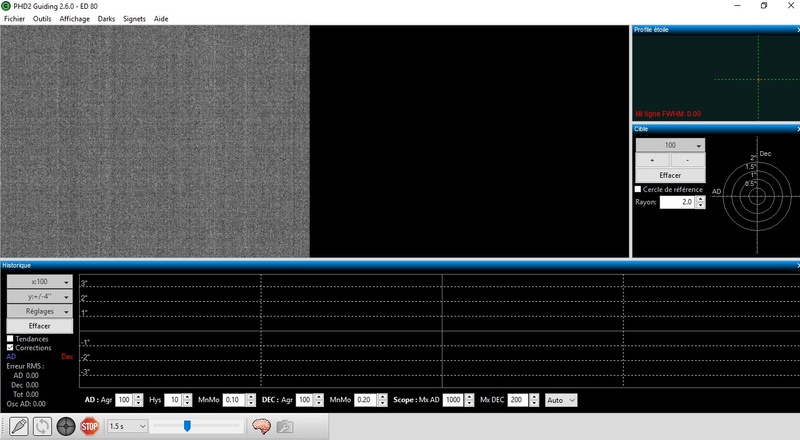
Task: Enable the Tendances checkbox
Action: [x=10, y=338]
